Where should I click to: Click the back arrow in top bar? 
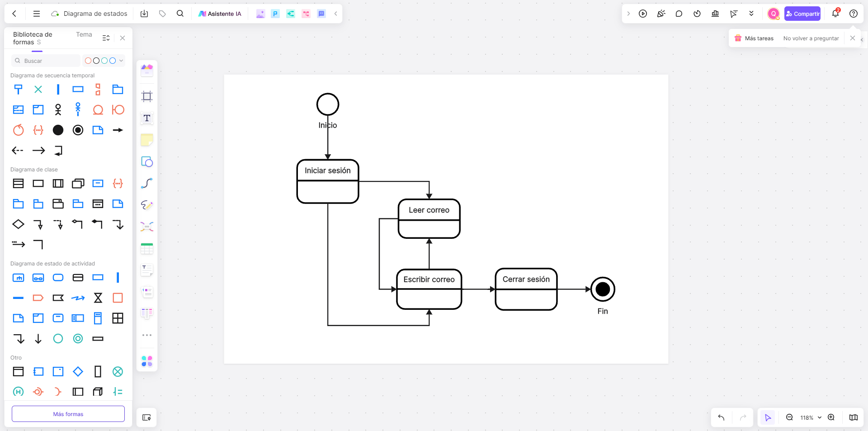[x=14, y=14]
